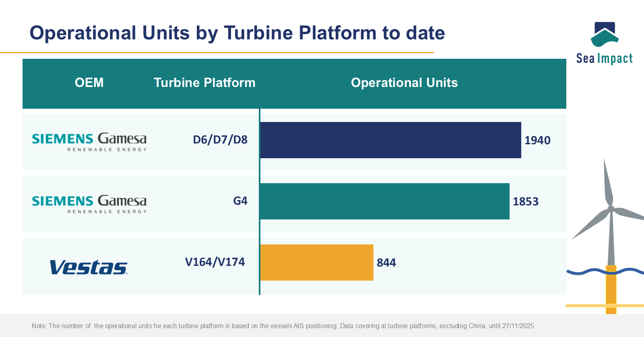
Task: Click the Siemens Gamesa logo in D6/D7/D8 row
Action: pos(89,142)
